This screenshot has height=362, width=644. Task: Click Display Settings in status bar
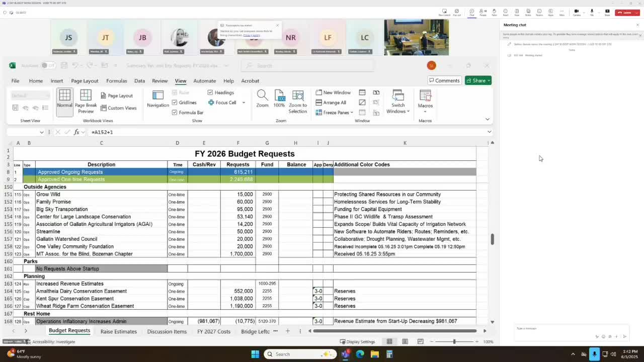tap(357, 342)
